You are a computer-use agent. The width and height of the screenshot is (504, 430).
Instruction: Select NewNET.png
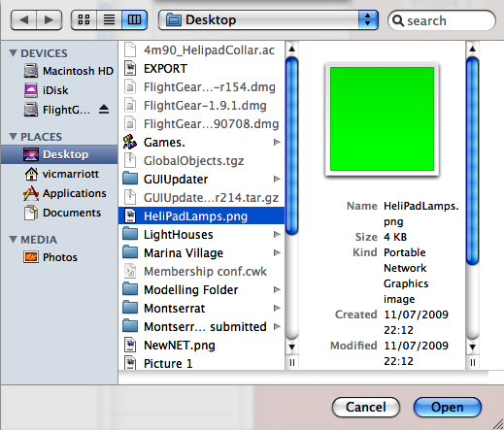tap(201, 345)
